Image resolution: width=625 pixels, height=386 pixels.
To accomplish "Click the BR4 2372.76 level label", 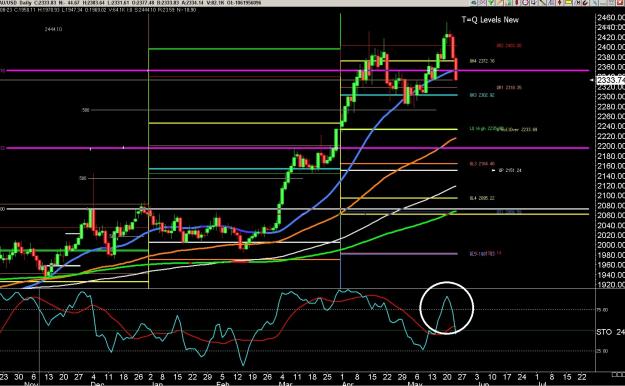I will pos(482,61).
